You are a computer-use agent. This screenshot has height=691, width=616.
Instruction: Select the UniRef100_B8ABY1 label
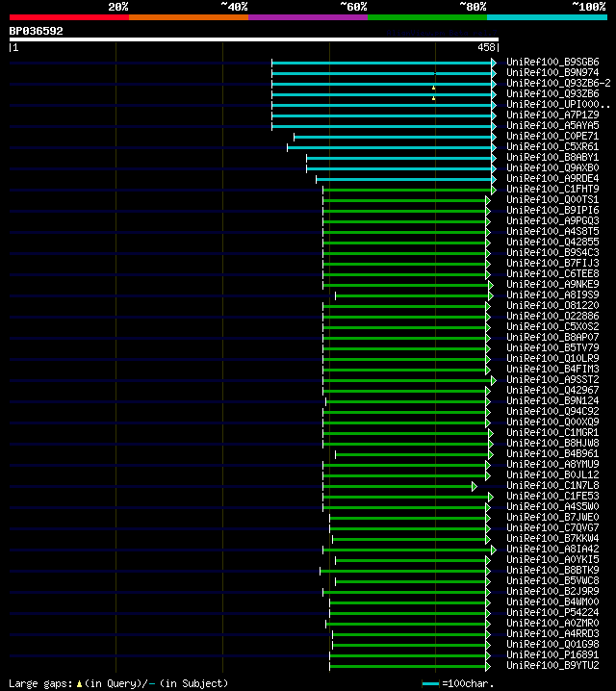(552, 157)
